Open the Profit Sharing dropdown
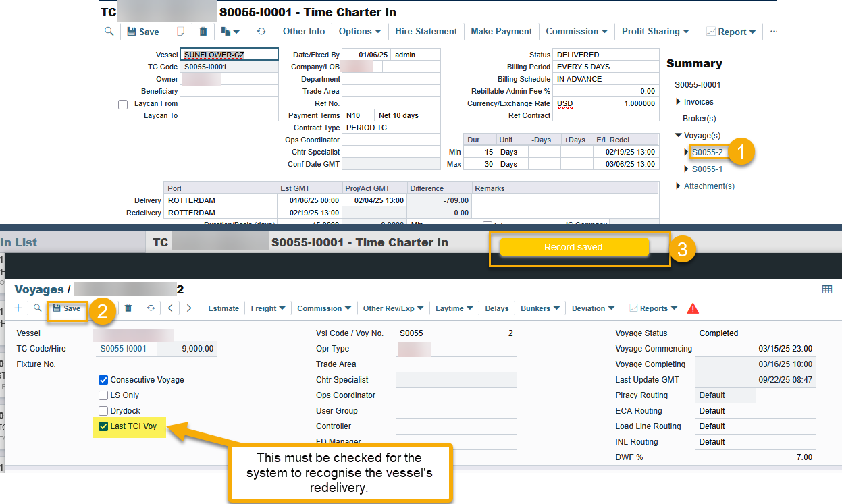 tap(655, 32)
